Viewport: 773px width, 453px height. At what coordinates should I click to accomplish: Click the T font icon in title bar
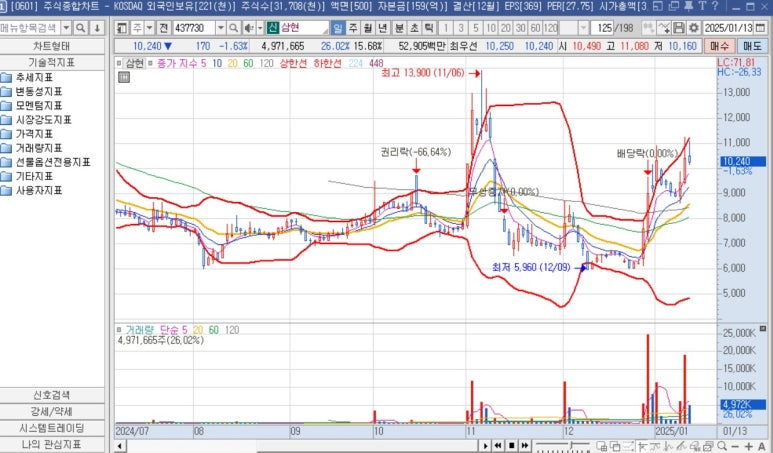[x=703, y=6]
